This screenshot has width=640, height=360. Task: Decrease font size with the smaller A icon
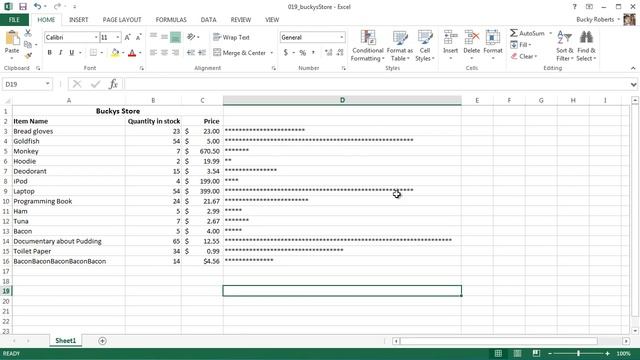(138, 37)
